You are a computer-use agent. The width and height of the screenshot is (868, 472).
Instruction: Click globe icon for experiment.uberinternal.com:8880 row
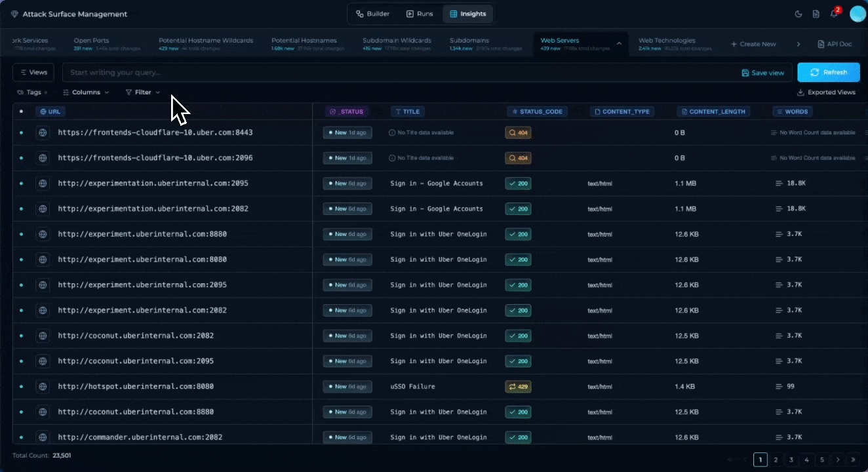pos(43,234)
